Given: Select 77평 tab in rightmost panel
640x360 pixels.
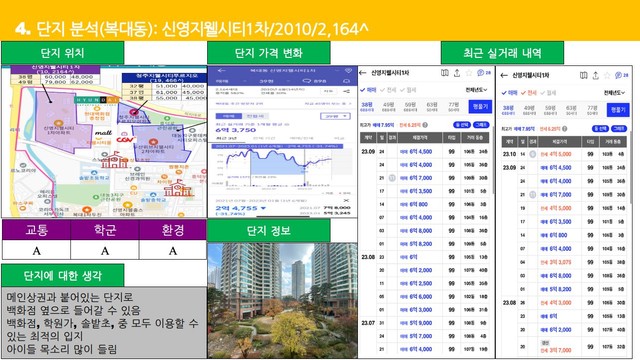Looking at the screenshot, I should 592,110.
